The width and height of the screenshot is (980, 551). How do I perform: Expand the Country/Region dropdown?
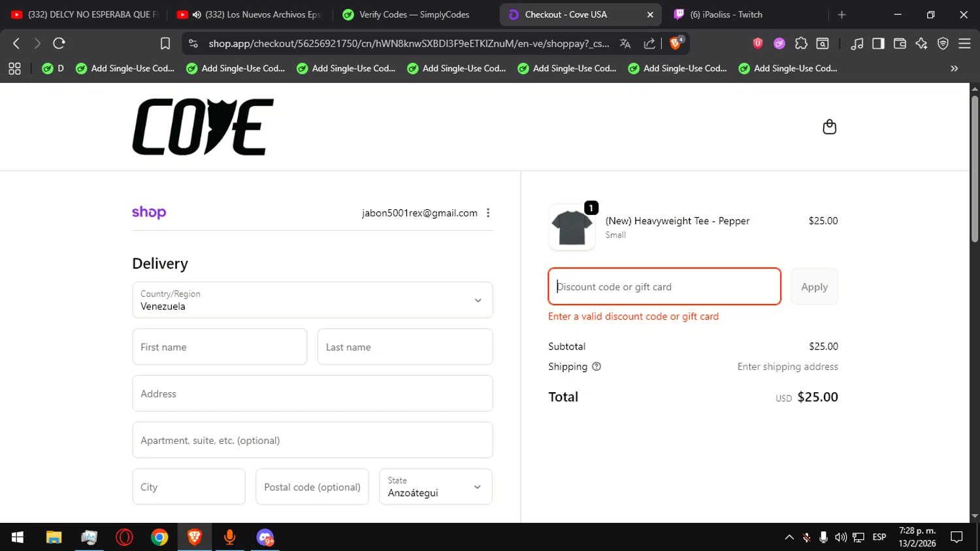click(312, 300)
